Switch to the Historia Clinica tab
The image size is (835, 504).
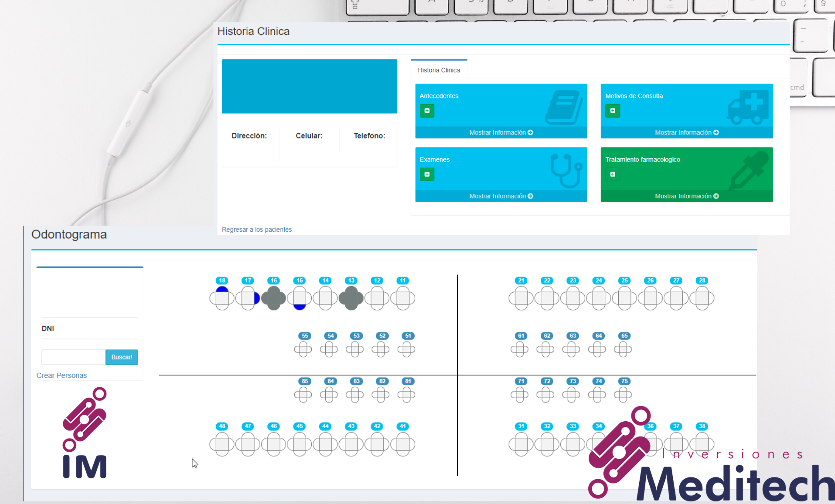coord(438,70)
